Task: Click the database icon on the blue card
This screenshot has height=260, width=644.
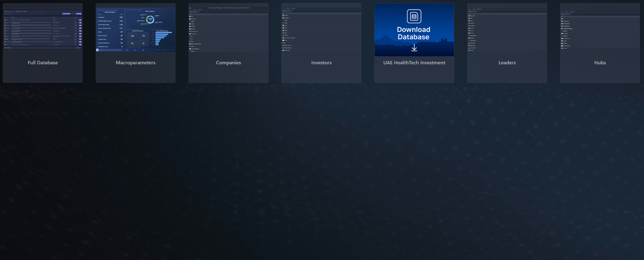Action: coord(414,16)
